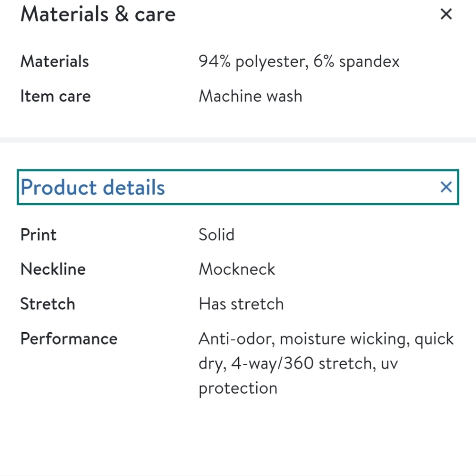Click the Machine wash value
Image resolution: width=476 pixels, height=476 pixels.
click(x=250, y=96)
